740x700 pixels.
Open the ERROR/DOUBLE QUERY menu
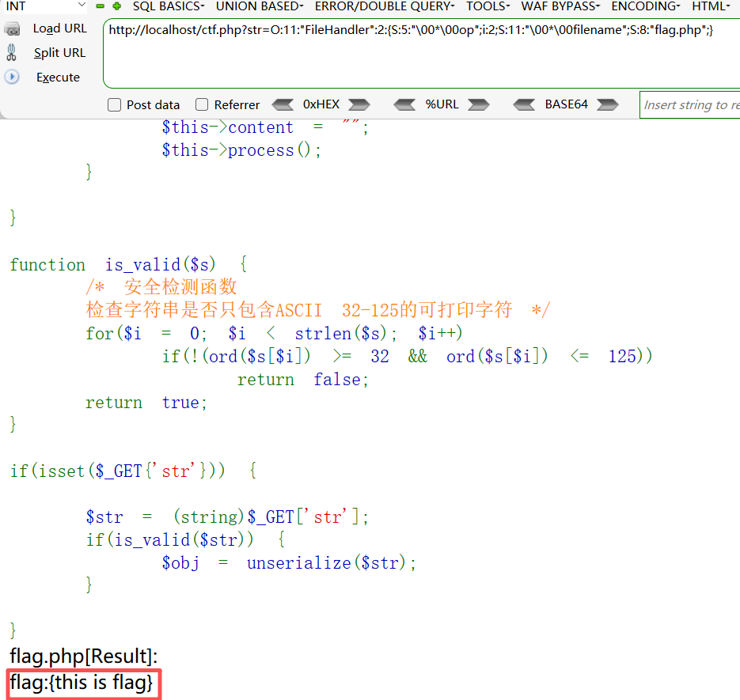tap(385, 6)
